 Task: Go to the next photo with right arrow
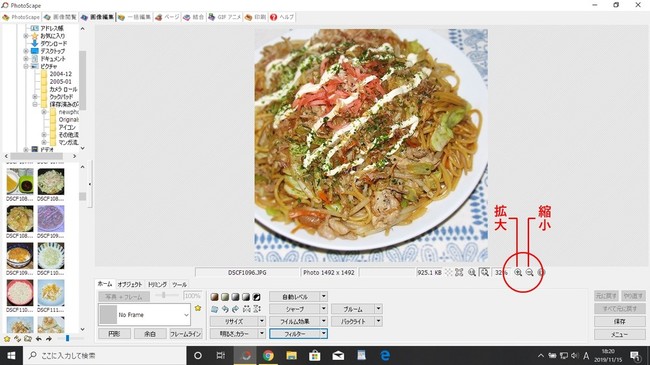click(x=49, y=339)
